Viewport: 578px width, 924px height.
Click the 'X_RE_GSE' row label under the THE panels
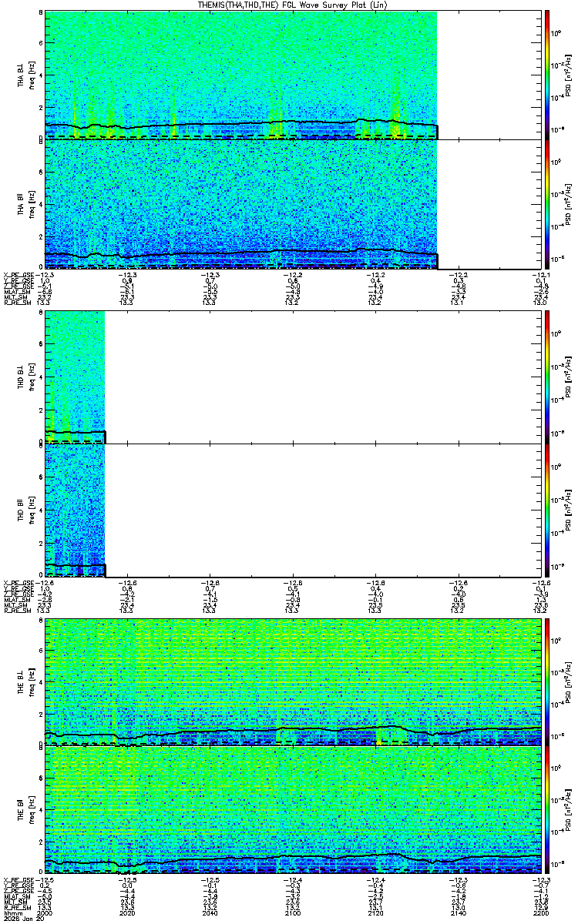[x=18, y=879]
